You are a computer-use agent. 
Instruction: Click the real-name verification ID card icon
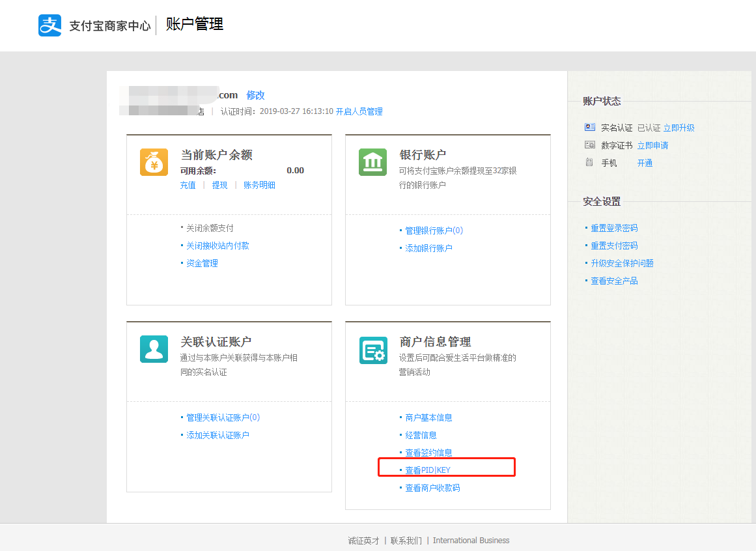pyautogui.click(x=590, y=128)
